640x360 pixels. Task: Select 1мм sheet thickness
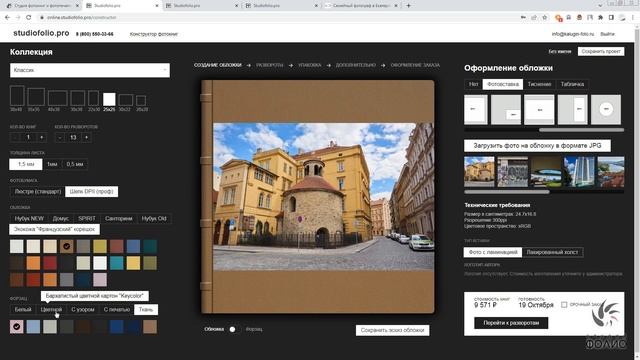click(52, 164)
